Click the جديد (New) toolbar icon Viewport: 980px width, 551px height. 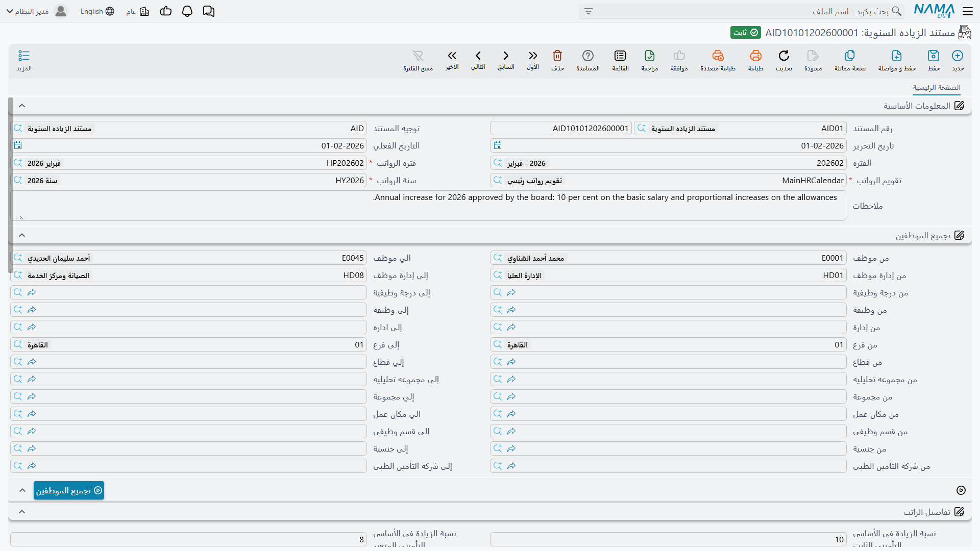[x=958, y=56]
